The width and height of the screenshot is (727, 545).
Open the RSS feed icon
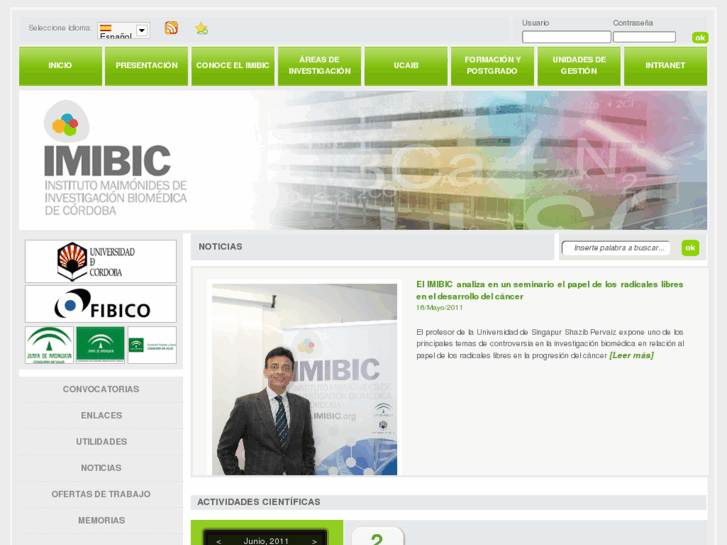(x=171, y=28)
